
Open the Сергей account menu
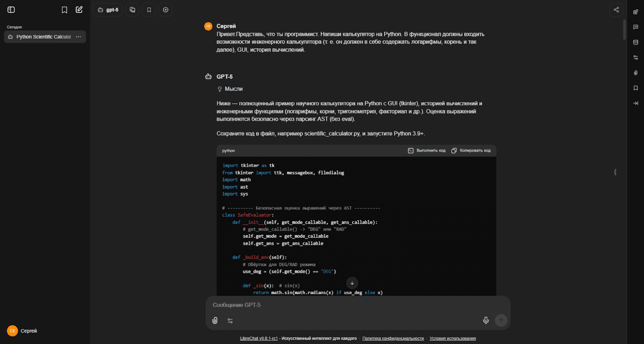(x=22, y=331)
